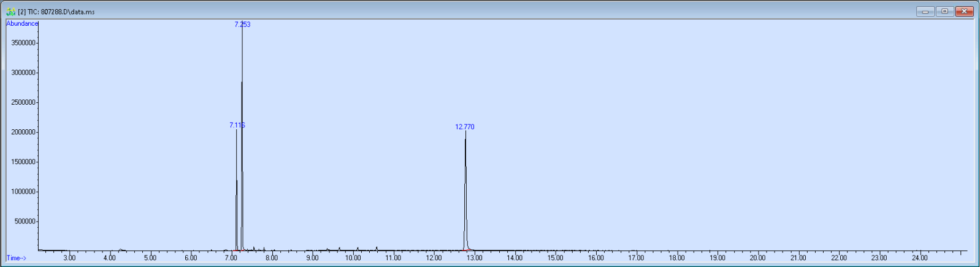This screenshot has height=267, width=980.
Task: Select the peak label 12.770
Action: coord(465,127)
